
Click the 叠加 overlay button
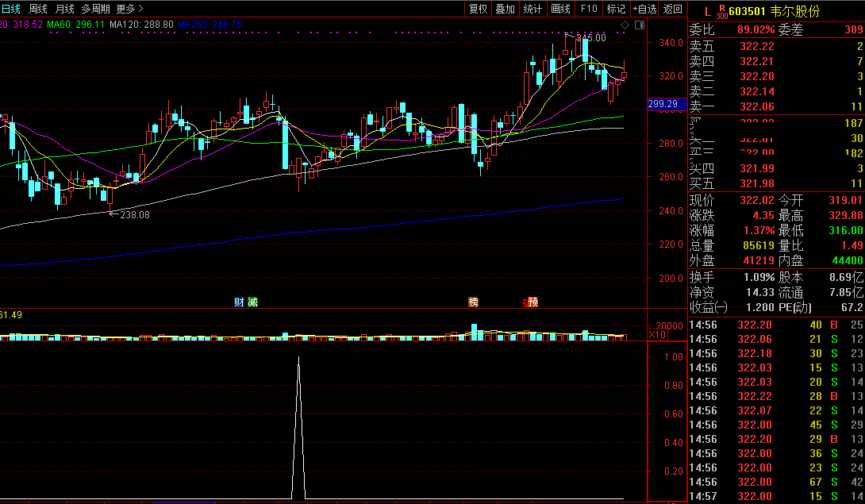(x=505, y=9)
